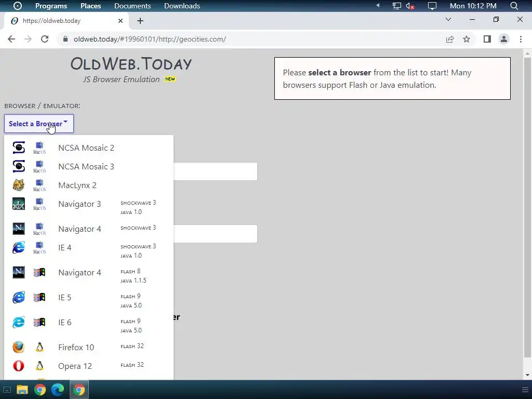Click Windows flag icon beside IE 5
Viewport: 532px width, 399px height.
click(x=39, y=297)
